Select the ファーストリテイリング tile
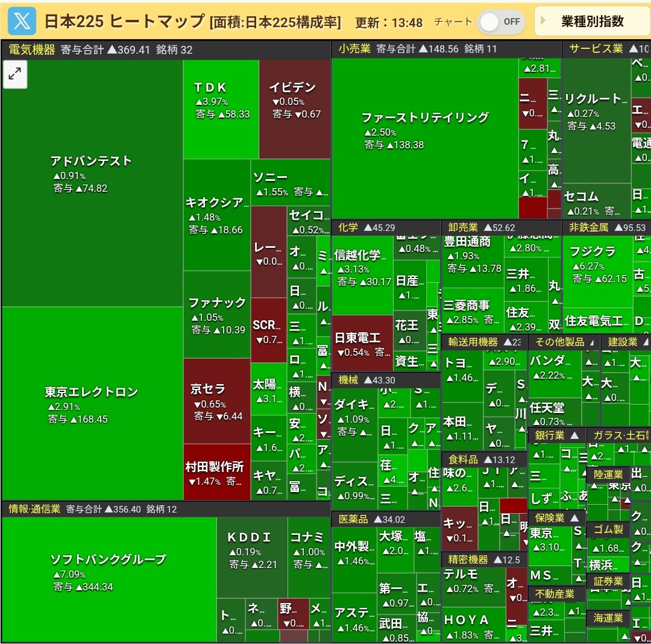 pos(425,138)
